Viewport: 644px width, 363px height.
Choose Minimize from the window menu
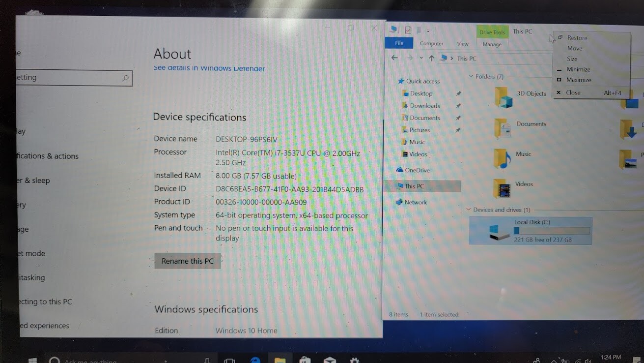coord(591,69)
